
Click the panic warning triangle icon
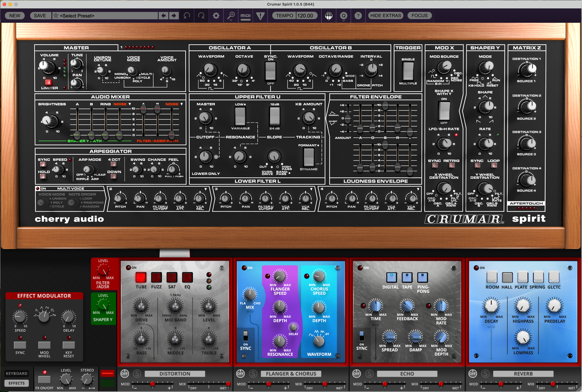pos(260,16)
